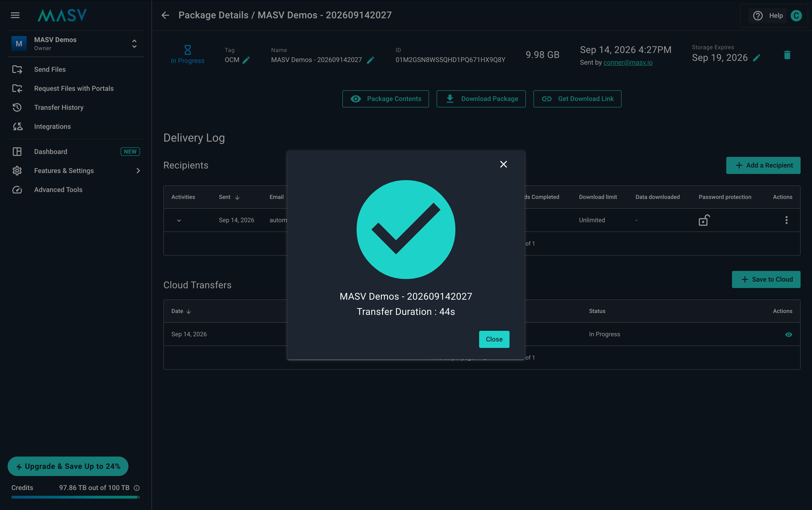
Task: Open recipient row actions three-dot menu
Action: pos(786,220)
